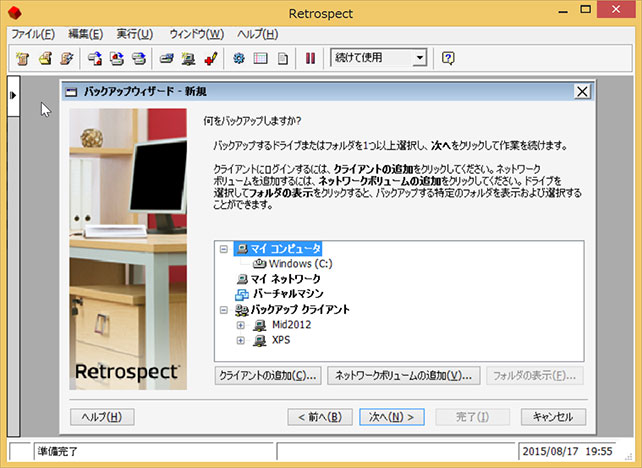Screen dimensions: 642x468
Task: Click the third drive-to-drive transfer toolbar icon
Action: click(139, 58)
